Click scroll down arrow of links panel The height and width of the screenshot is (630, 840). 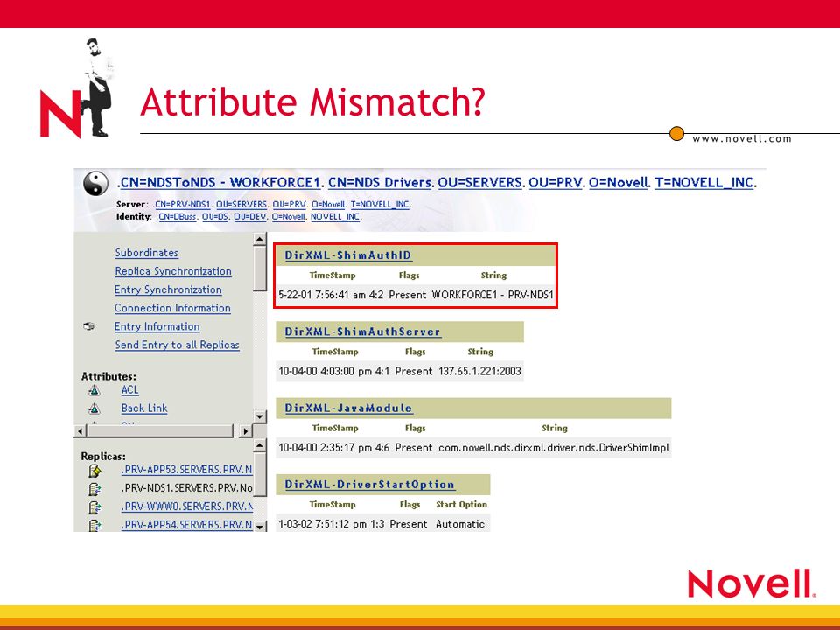click(x=260, y=416)
